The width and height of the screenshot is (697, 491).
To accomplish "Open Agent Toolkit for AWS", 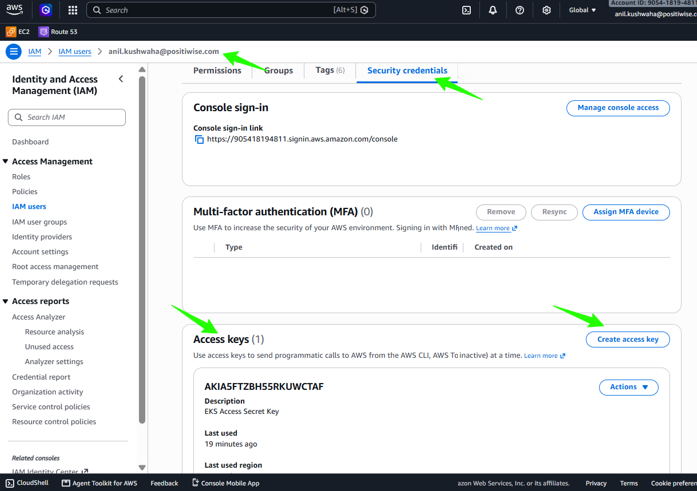I will 99,483.
